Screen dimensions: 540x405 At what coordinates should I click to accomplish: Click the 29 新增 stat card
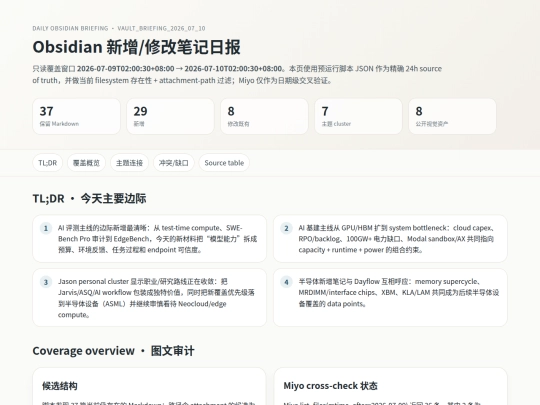[x=170, y=116]
